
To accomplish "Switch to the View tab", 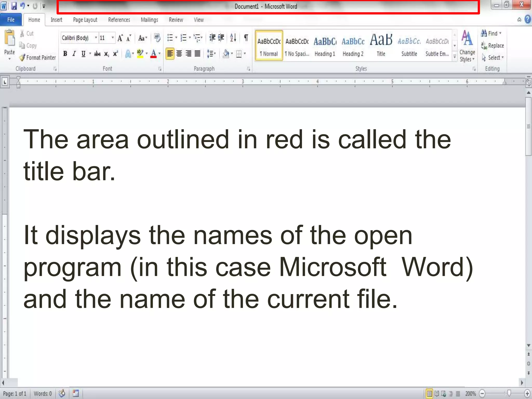I will pos(199,20).
